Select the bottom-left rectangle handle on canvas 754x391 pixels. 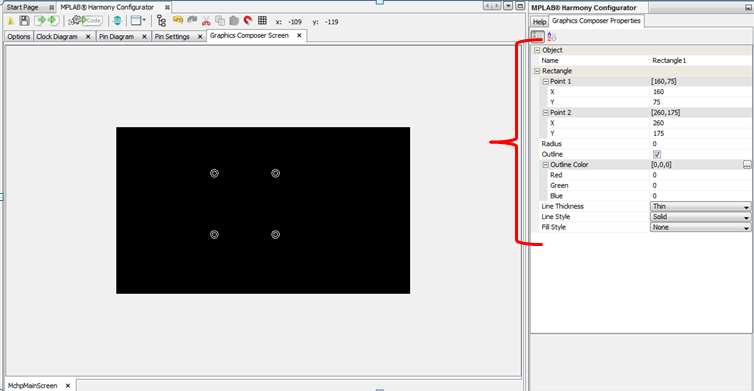tap(214, 235)
